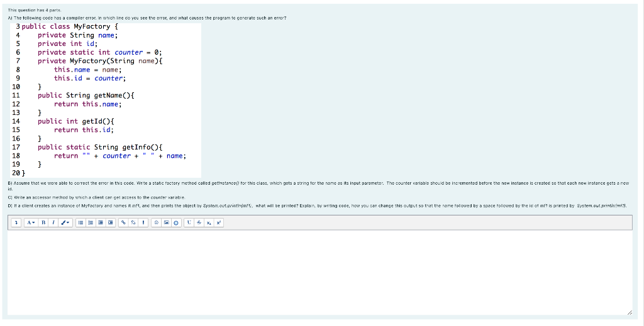Insert a hyperlink

(124, 222)
